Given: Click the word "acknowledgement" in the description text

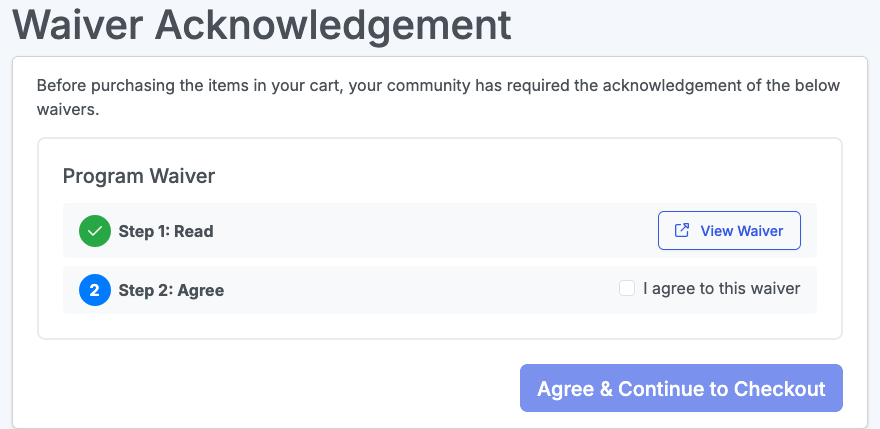Looking at the screenshot, I should pos(666,86).
